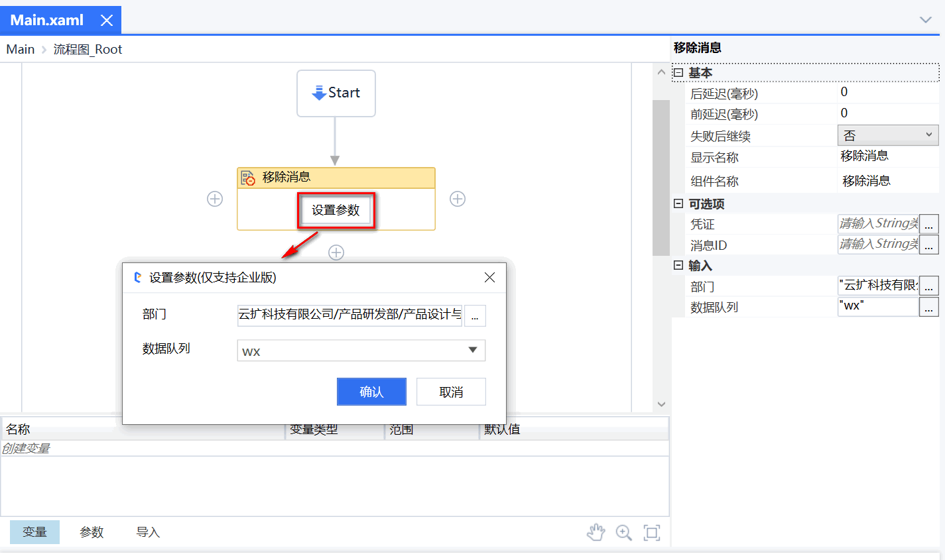Click the Main breadcrumb
Viewport: 945px width, 560px height.
pos(21,49)
